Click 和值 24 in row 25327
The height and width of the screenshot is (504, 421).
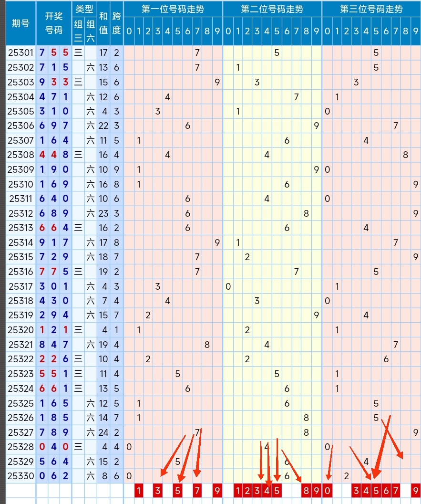pyautogui.click(x=103, y=432)
